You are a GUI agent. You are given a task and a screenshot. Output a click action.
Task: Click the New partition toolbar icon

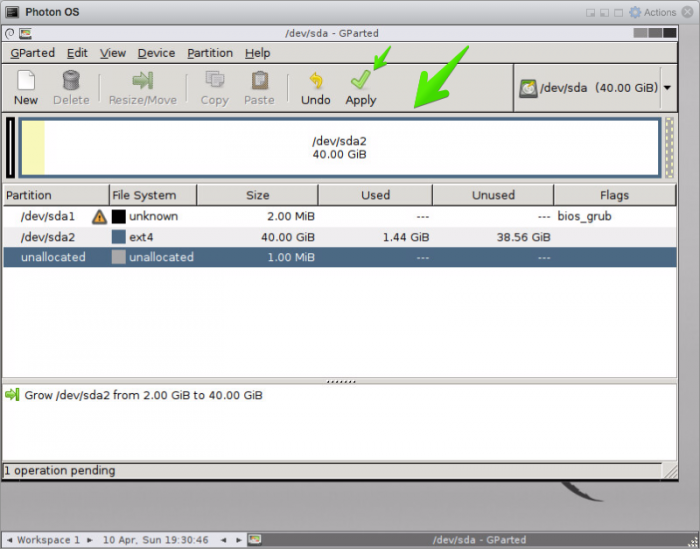tap(26, 80)
